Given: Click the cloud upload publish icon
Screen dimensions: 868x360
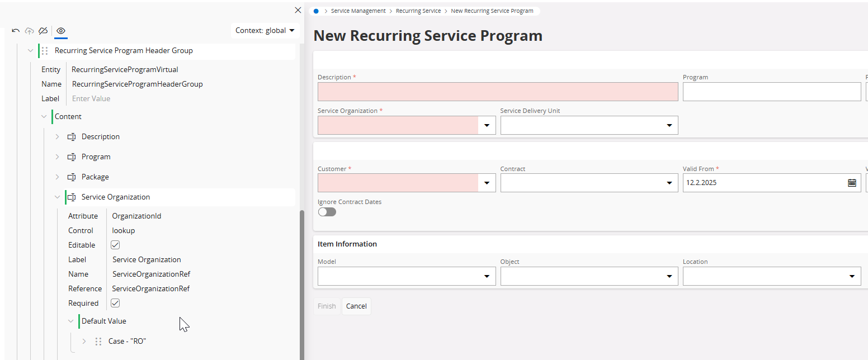Looking at the screenshot, I should click(x=29, y=31).
